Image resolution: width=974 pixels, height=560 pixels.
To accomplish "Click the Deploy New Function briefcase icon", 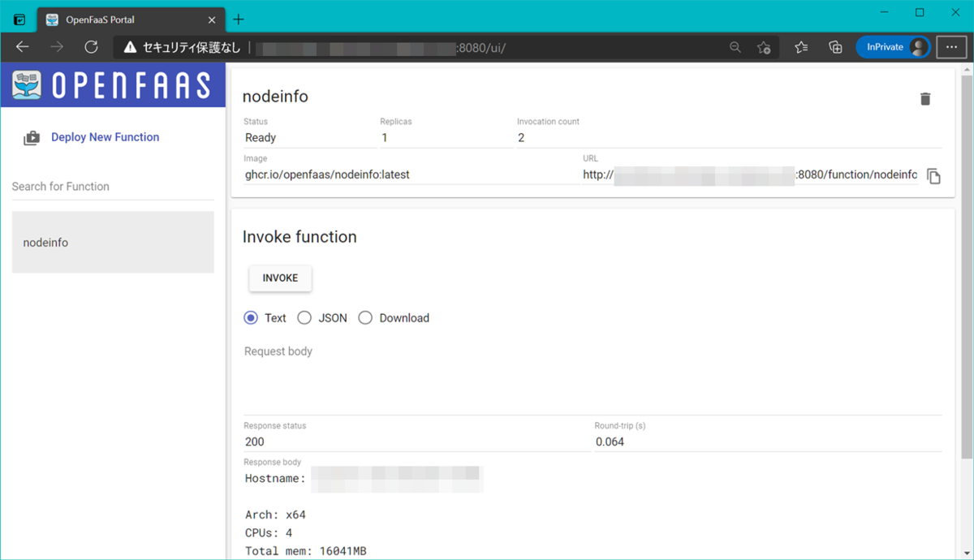I will [31, 138].
